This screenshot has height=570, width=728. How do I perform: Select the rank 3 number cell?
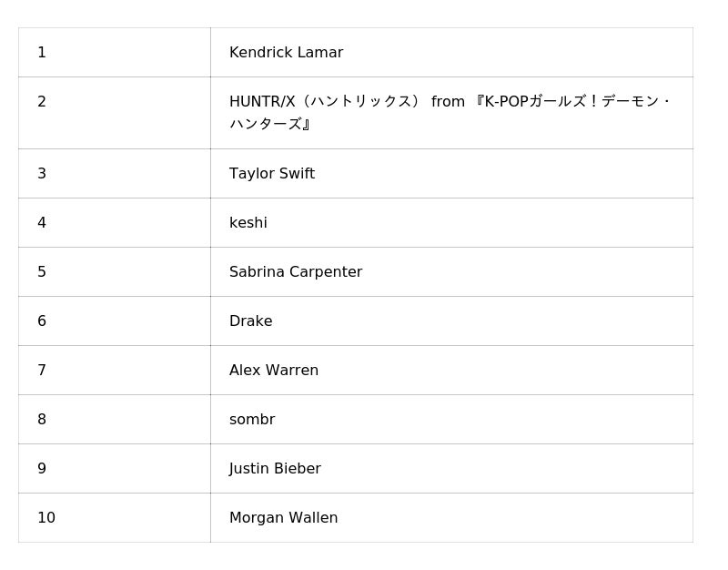(x=42, y=174)
